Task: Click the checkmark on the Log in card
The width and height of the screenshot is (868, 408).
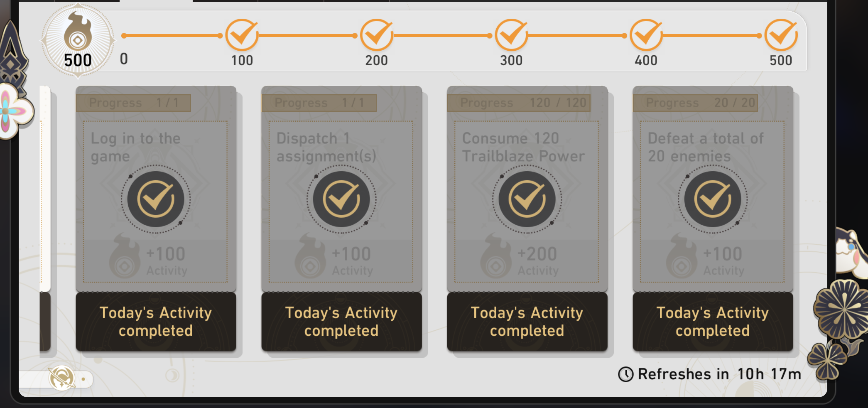Action: [156, 199]
